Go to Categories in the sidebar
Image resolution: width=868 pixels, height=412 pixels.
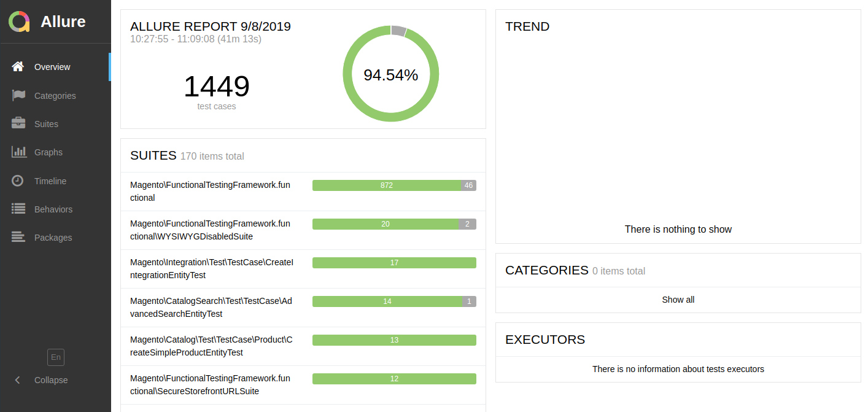click(55, 96)
